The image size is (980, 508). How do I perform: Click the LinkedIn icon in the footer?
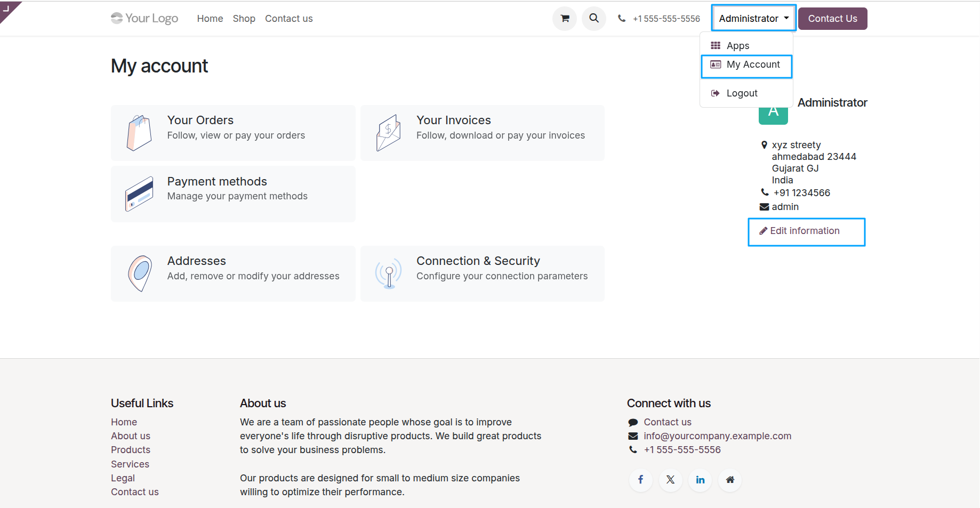point(700,480)
